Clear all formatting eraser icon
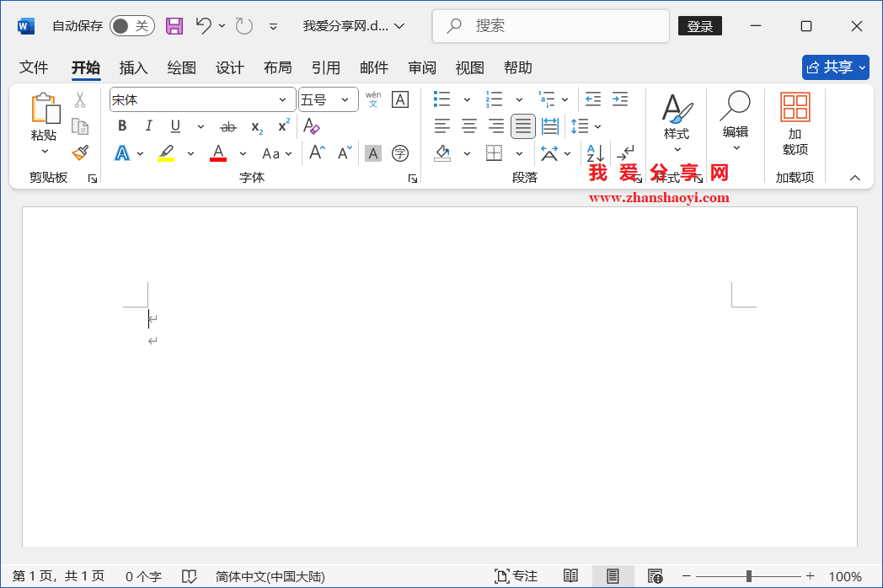This screenshot has height=588, width=883. click(x=312, y=126)
